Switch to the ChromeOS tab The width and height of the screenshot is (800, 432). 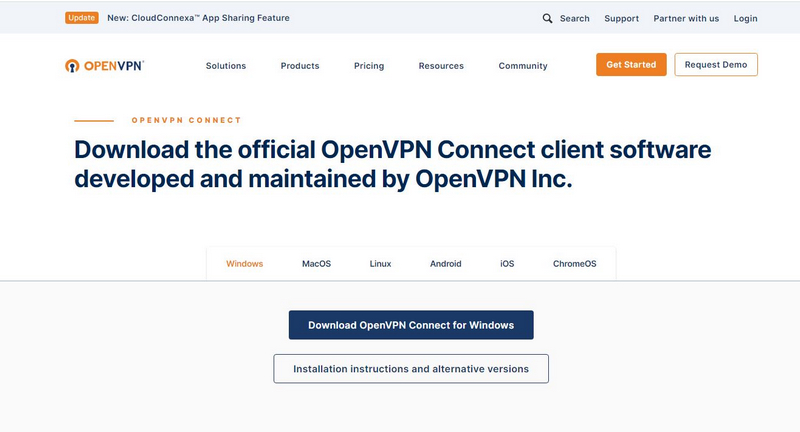coord(574,264)
